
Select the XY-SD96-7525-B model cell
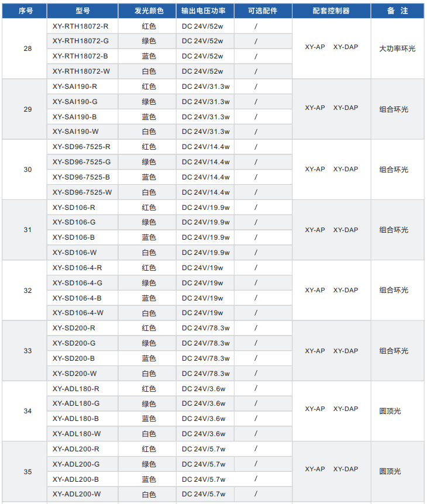click(x=81, y=177)
